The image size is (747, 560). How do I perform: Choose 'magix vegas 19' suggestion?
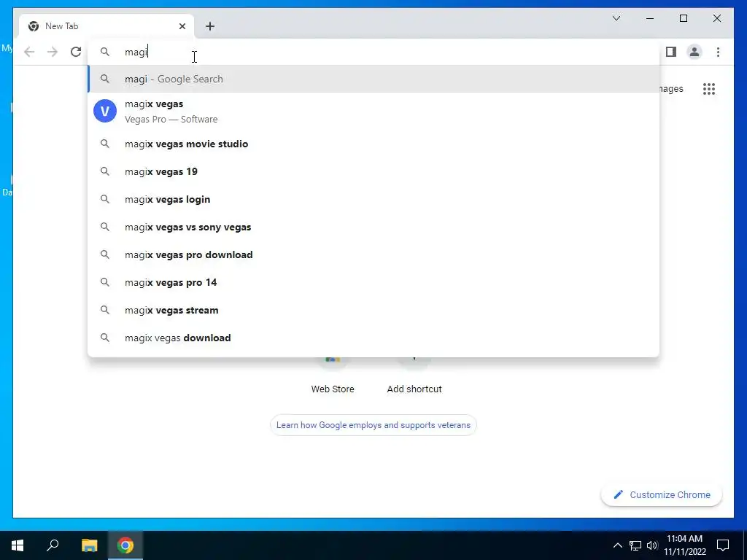click(x=373, y=171)
